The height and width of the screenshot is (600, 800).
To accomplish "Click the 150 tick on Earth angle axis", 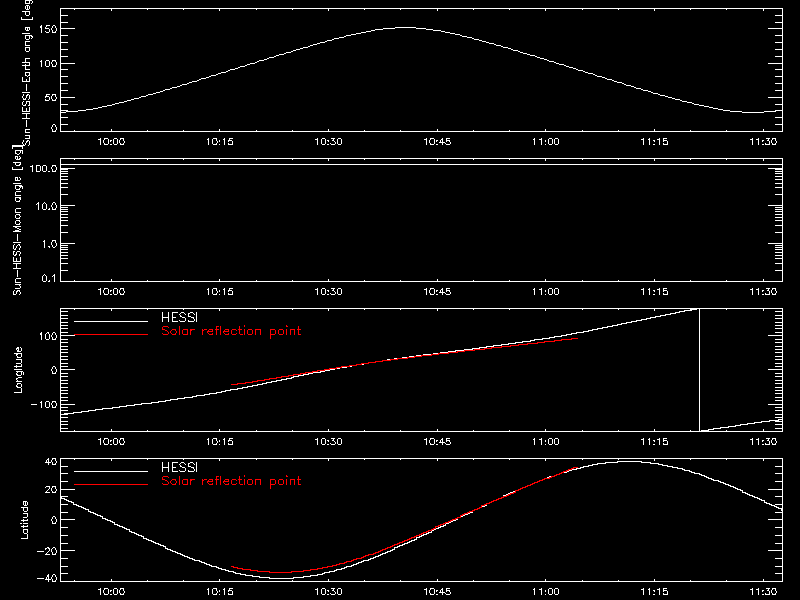I will (x=48, y=30).
